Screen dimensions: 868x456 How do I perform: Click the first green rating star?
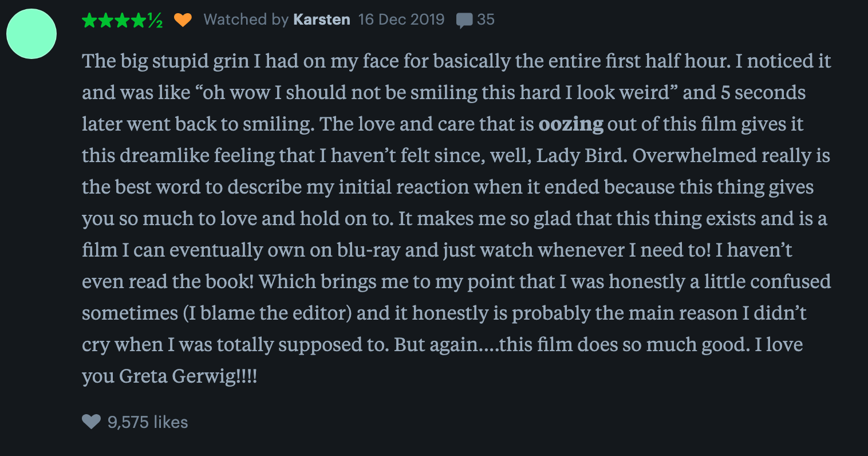coord(90,21)
